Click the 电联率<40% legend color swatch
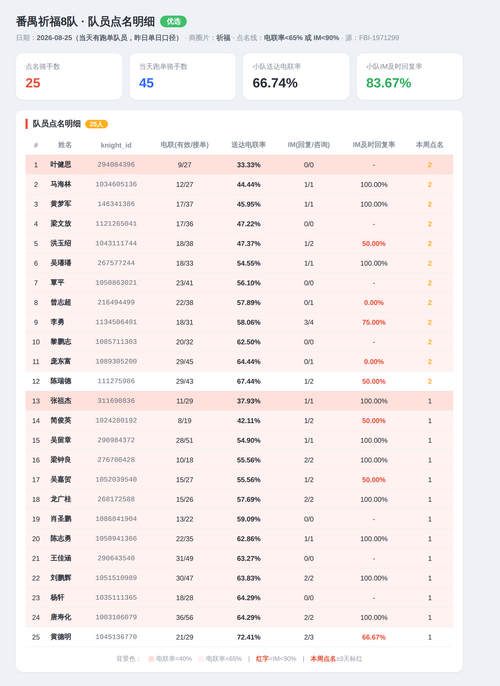500x686 pixels. click(x=151, y=659)
